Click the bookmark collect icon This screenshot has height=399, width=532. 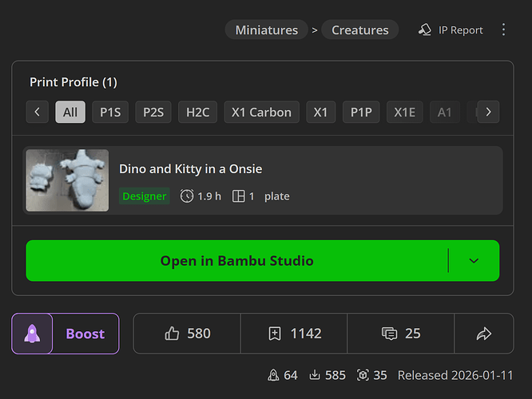pyautogui.click(x=275, y=334)
